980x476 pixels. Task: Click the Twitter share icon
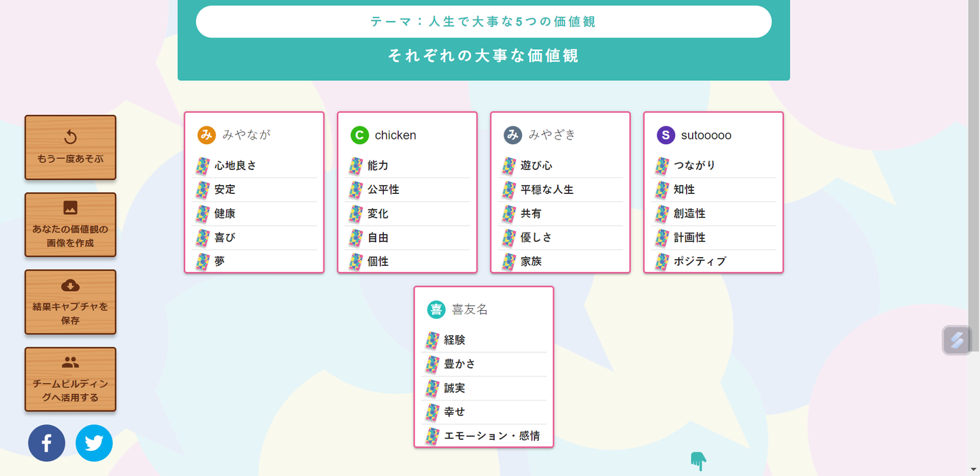[94, 443]
